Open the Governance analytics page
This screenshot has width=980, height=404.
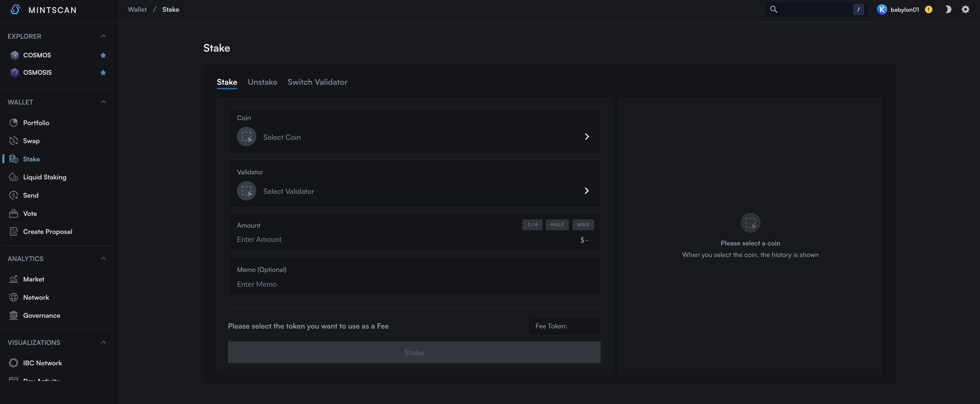[x=41, y=315]
